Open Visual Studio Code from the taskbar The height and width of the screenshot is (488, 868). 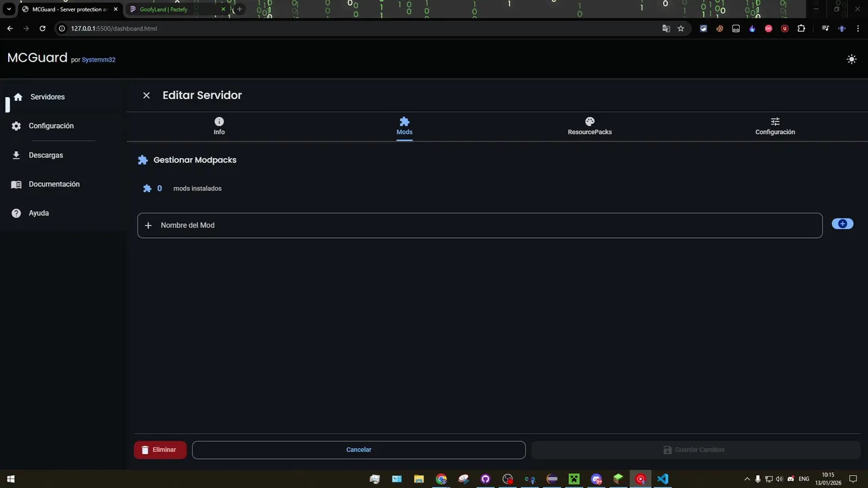(x=663, y=479)
